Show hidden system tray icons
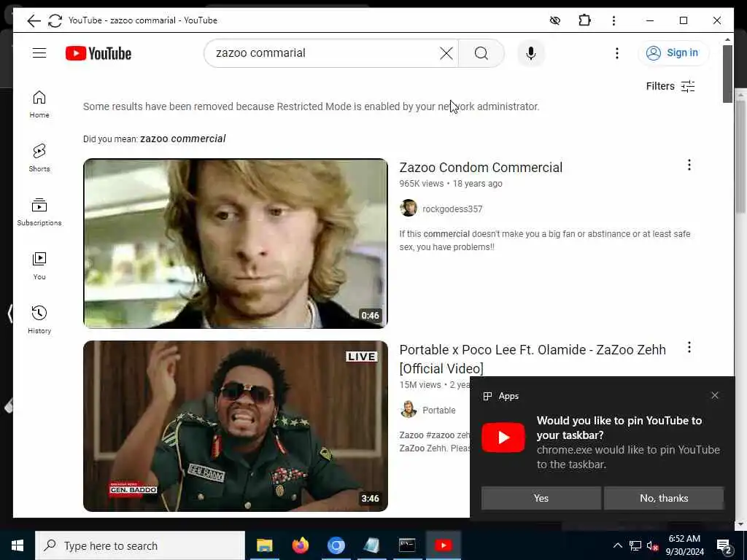This screenshot has width=747, height=560. pos(617,545)
